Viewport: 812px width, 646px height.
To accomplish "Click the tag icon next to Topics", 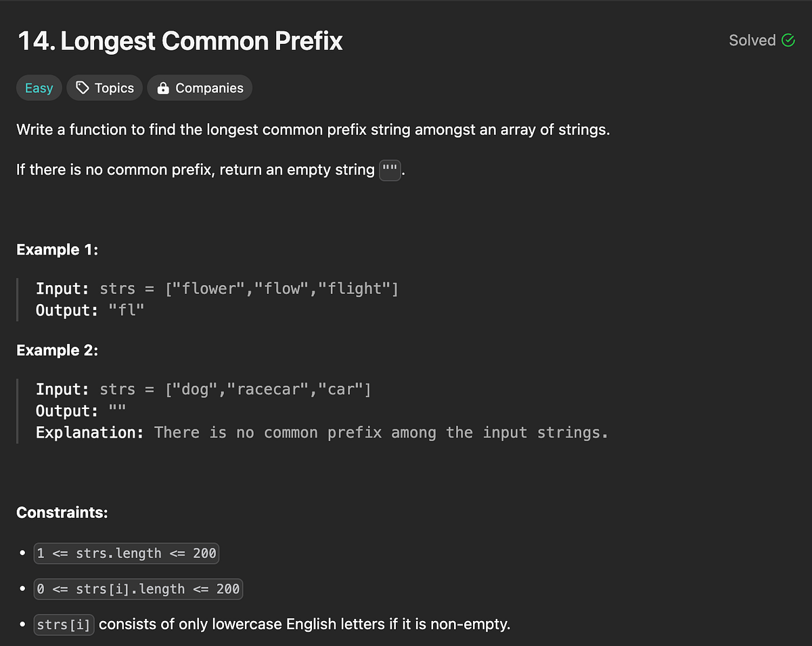I will coord(82,87).
